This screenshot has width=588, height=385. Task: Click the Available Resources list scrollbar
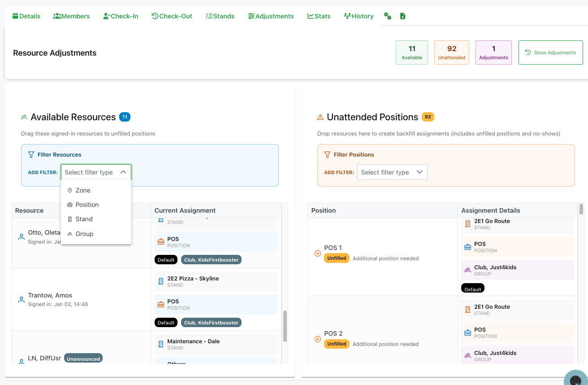pos(284,325)
